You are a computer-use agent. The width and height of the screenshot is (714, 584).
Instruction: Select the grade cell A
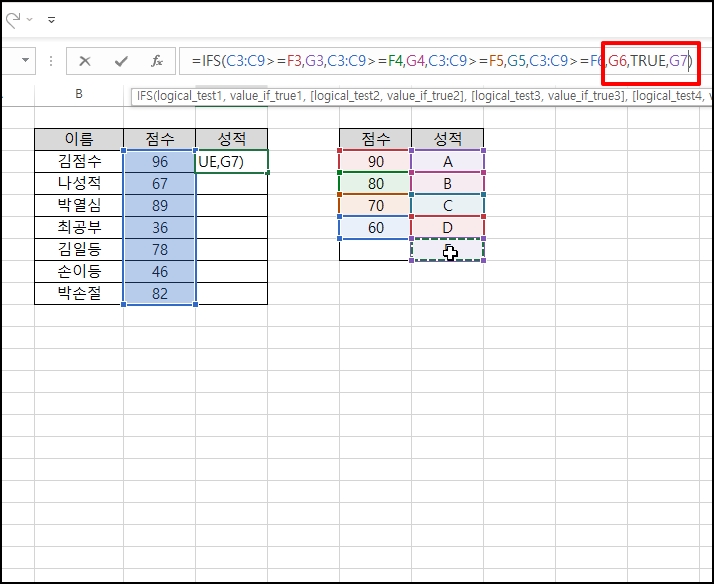click(448, 162)
